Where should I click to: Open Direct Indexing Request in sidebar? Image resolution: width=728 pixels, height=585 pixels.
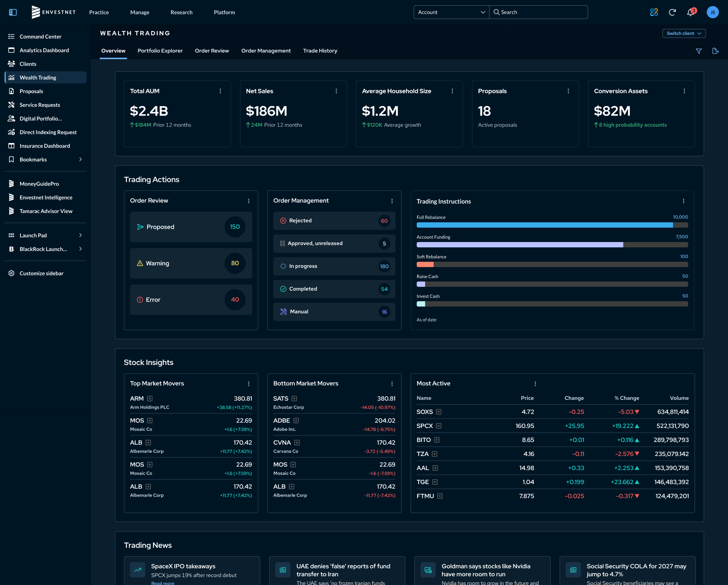coord(45,132)
